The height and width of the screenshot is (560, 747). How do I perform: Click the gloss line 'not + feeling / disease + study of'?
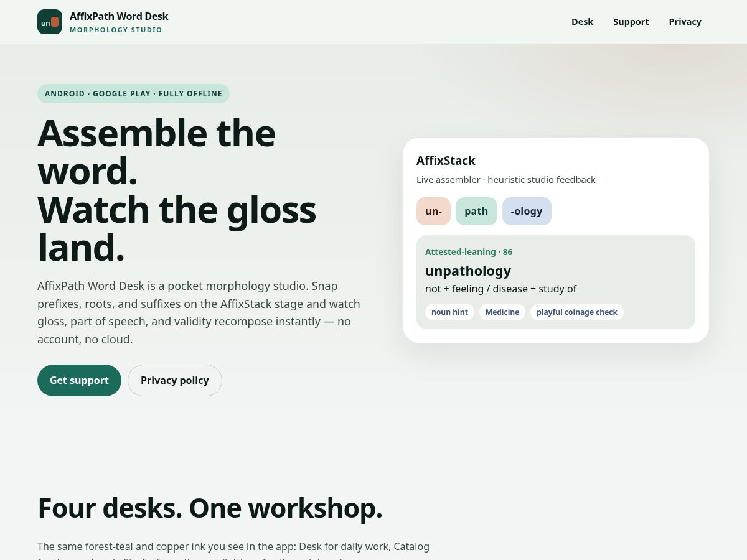[500, 289]
